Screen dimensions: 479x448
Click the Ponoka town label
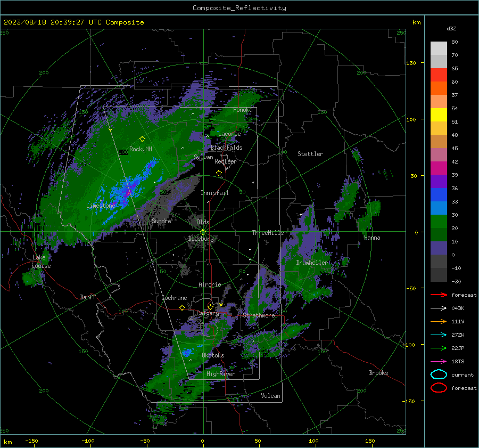(243, 110)
